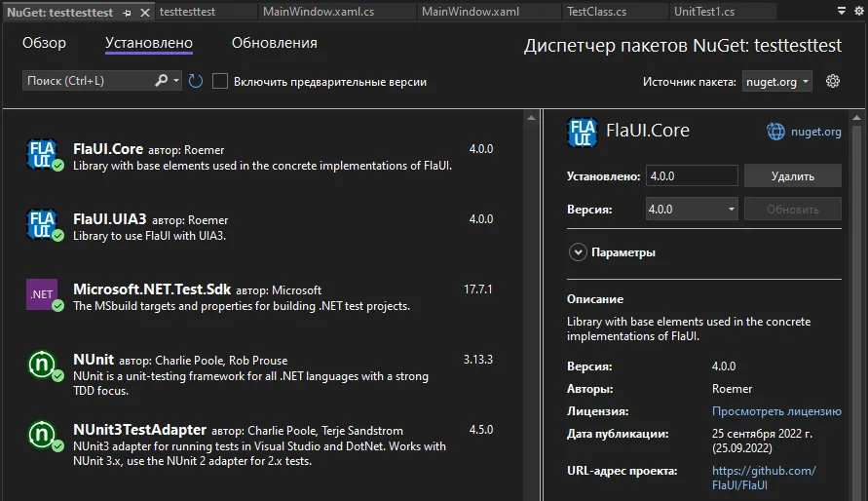Click the Microsoft.NET.Test.Sdk package icon
This screenshot has height=501, width=868.
(x=44, y=295)
